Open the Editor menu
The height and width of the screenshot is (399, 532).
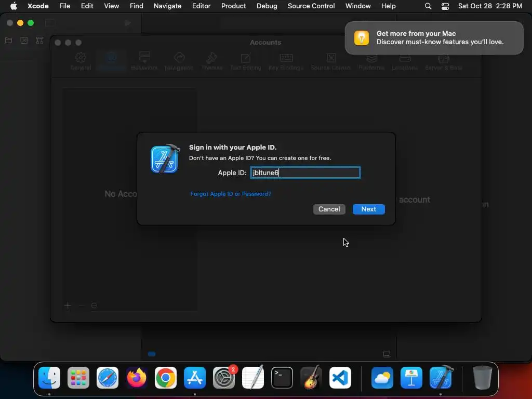[201, 6]
